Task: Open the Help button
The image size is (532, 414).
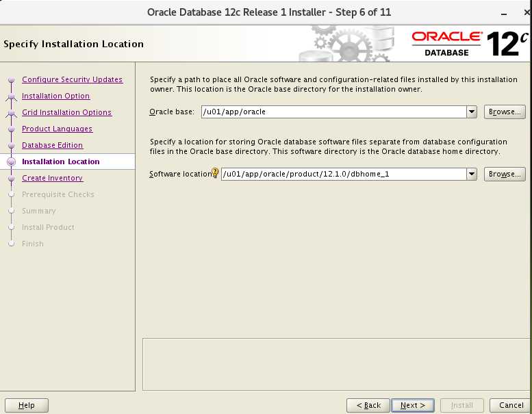Action: (x=27, y=405)
